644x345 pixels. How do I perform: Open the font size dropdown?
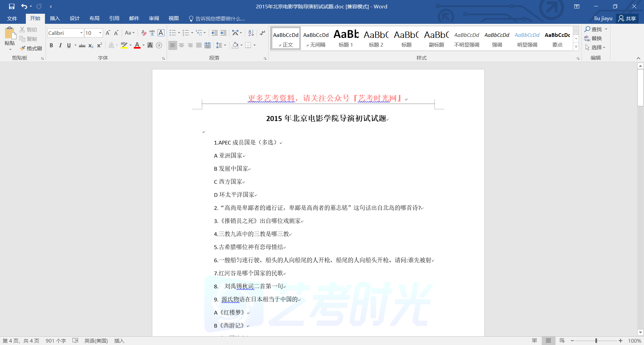(100, 33)
